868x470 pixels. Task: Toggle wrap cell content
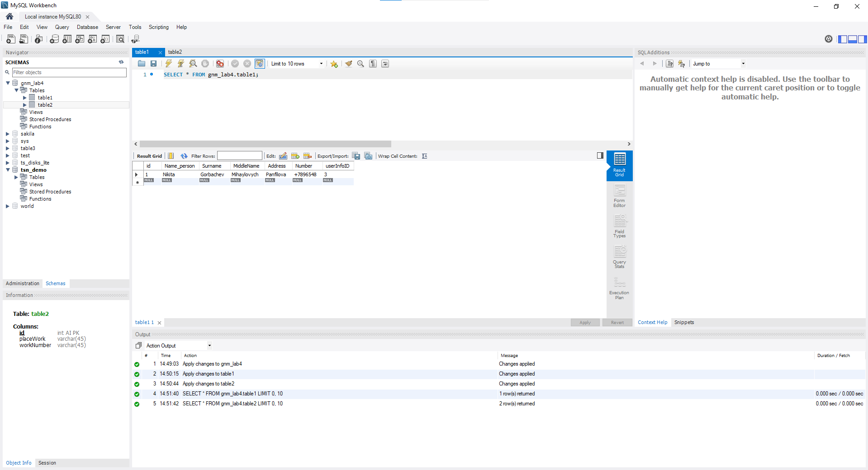(425, 156)
